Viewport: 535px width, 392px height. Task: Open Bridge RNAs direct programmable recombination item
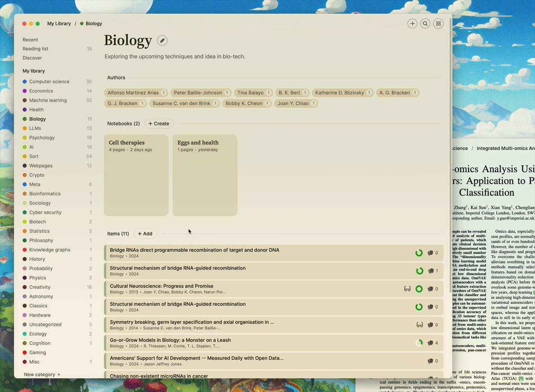[274, 253]
